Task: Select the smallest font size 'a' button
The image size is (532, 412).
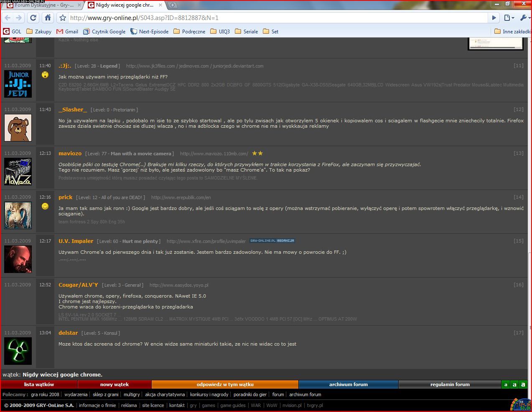Action: (x=506, y=384)
